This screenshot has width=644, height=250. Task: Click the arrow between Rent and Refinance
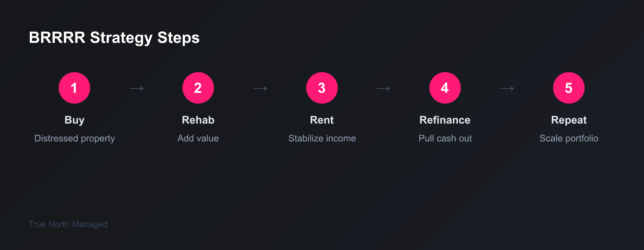(384, 88)
